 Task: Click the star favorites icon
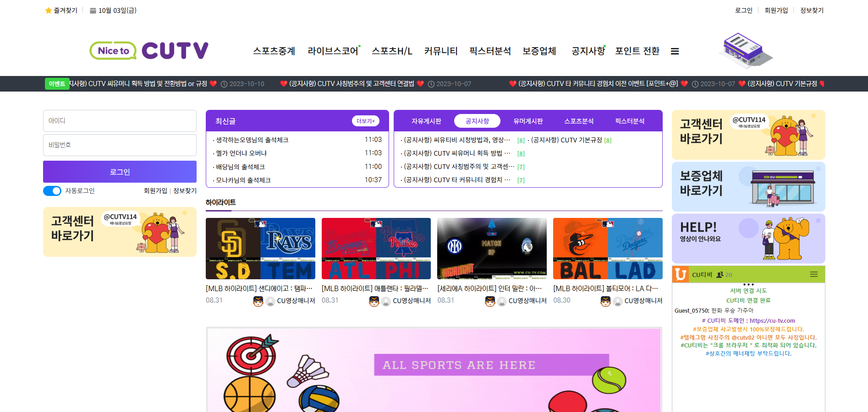click(x=48, y=11)
